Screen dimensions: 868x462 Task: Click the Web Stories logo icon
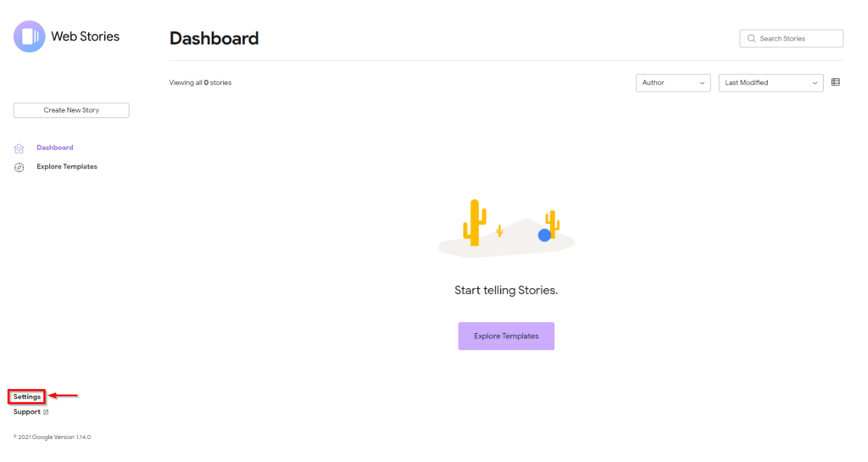click(30, 36)
